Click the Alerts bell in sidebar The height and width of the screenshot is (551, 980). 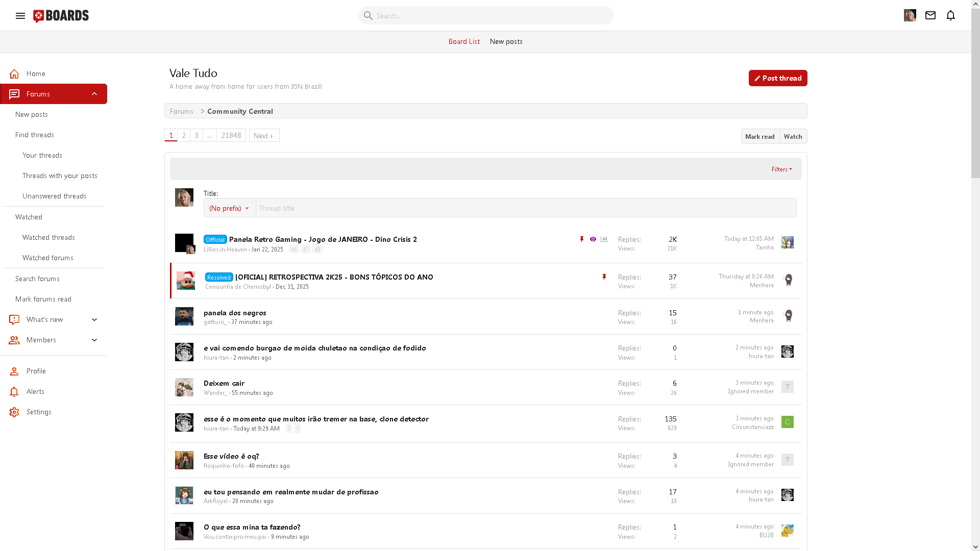tap(14, 392)
